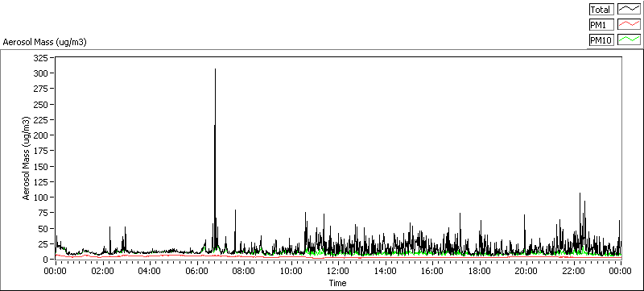Click the 18:00 time axis label
644x291 pixels.
[480, 271]
